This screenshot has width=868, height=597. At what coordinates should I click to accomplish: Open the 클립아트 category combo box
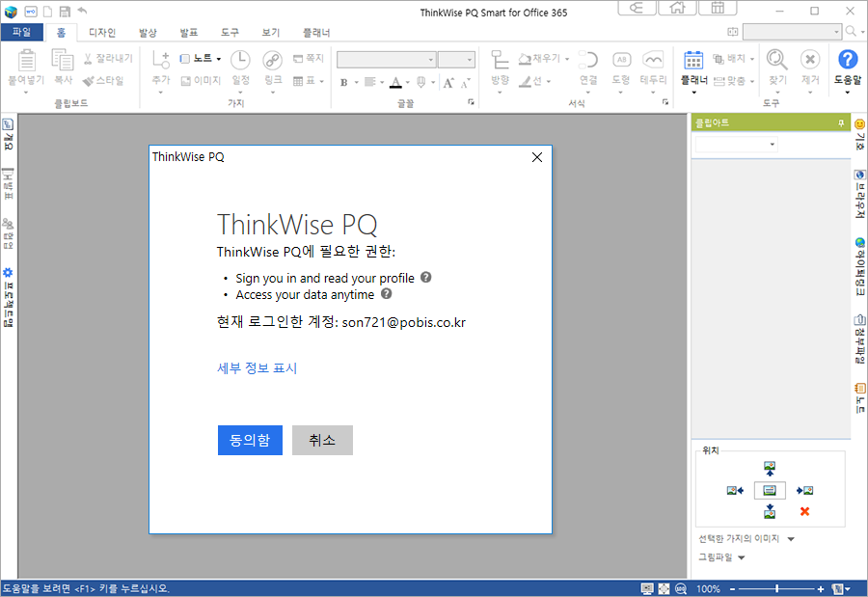tap(736, 145)
